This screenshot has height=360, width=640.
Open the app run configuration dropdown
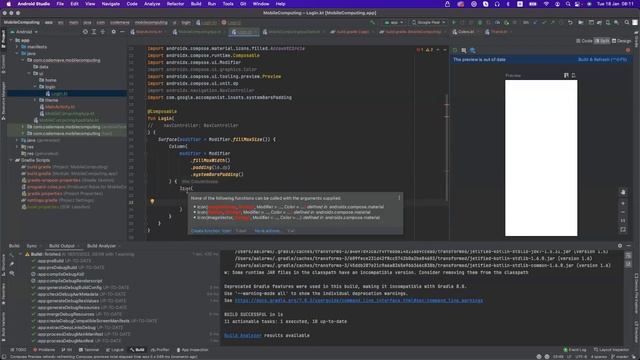point(394,22)
